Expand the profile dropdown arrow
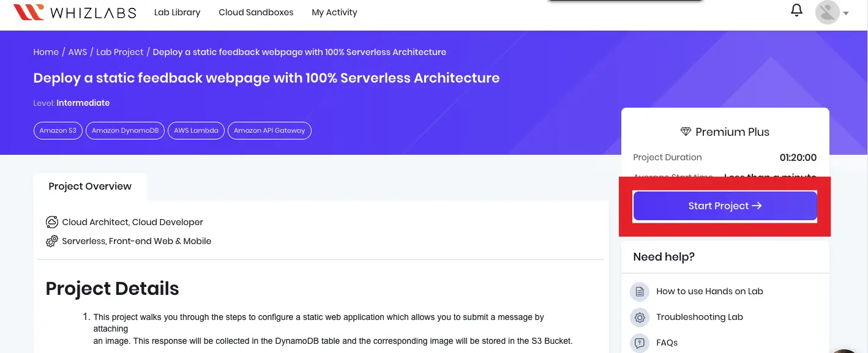 (x=846, y=13)
